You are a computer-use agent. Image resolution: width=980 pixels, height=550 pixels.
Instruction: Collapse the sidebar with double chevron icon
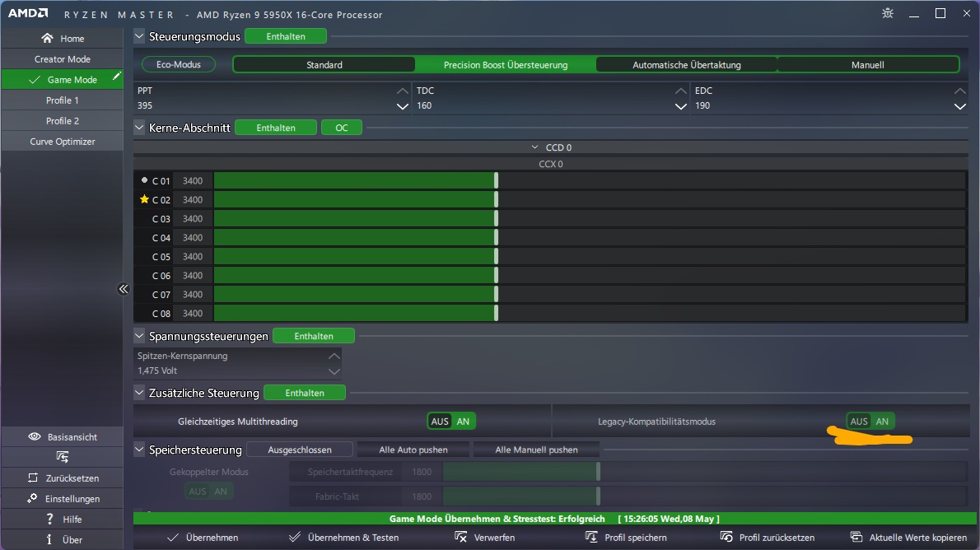click(124, 289)
